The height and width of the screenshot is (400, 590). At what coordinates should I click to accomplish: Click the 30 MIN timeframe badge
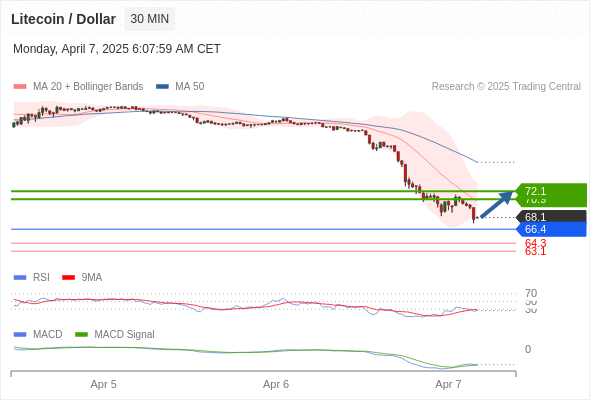pos(150,19)
